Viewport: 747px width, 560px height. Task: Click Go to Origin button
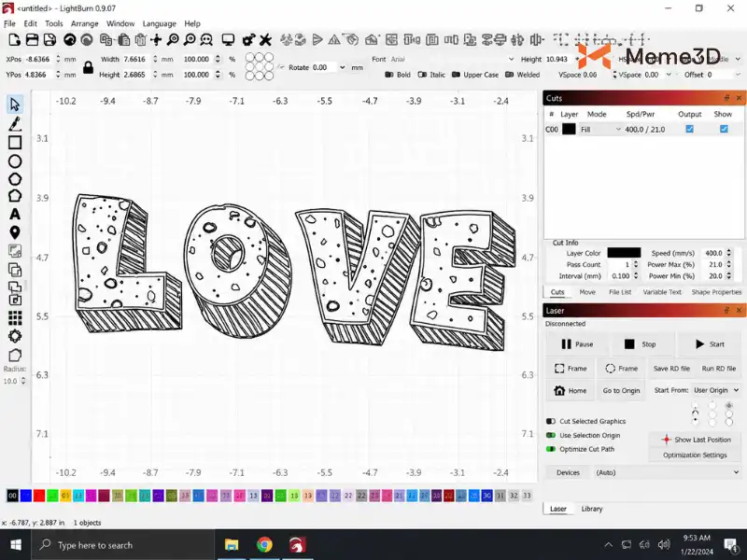pos(621,390)
